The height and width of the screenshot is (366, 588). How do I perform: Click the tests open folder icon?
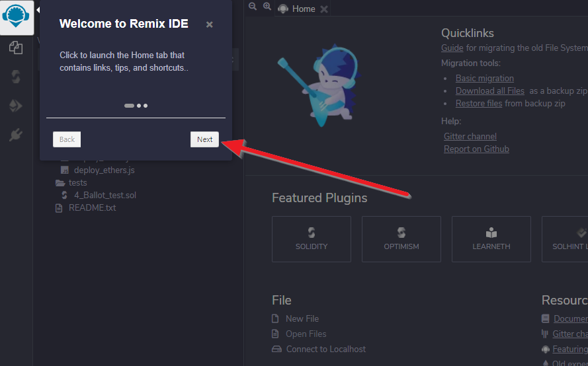60,183
